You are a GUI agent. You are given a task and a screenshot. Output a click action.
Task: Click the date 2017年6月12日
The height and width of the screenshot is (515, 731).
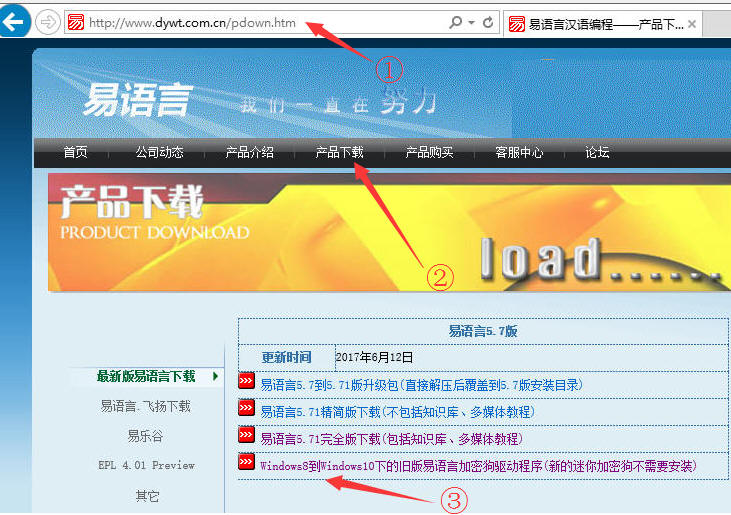374,357
